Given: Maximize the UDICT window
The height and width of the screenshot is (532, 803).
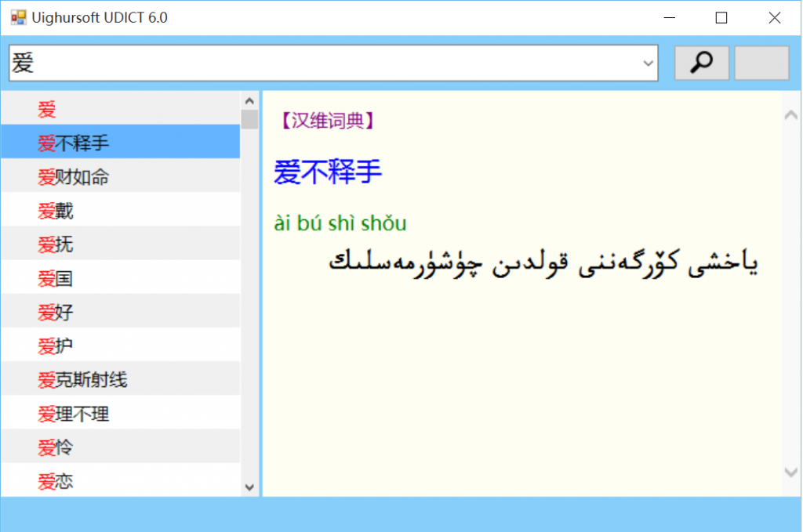Looking at the screenshot, I should point(721,17).
